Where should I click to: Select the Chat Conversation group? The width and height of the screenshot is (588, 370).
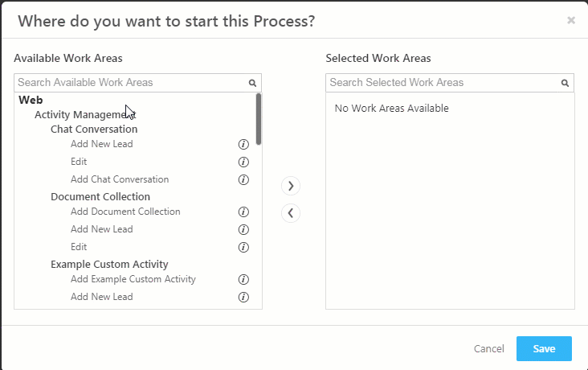point(94,129)
